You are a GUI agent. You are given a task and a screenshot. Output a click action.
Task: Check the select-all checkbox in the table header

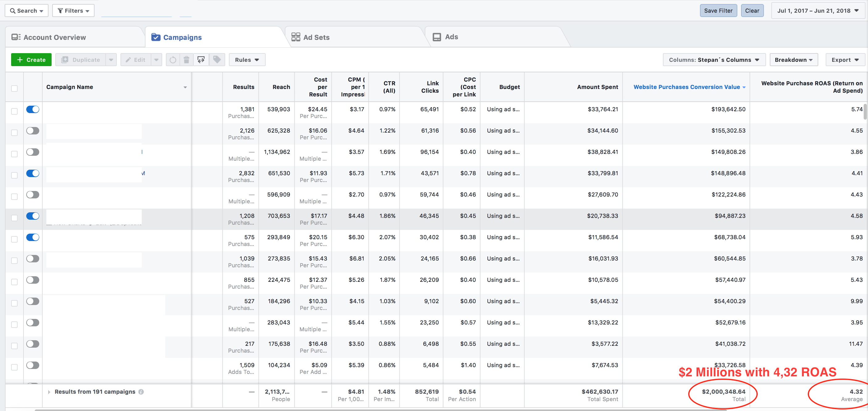point(14,88)
